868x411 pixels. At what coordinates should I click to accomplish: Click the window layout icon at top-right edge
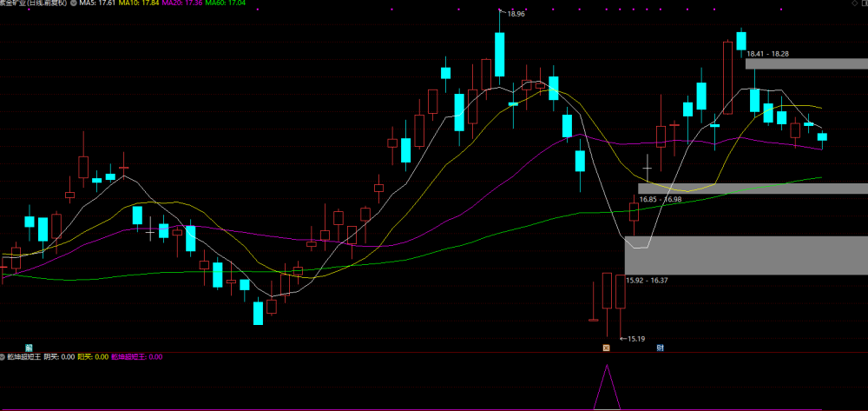[x=865, y=3]
